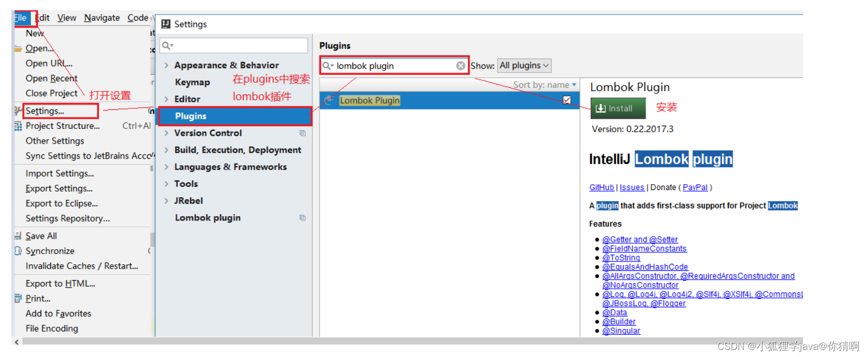Expand the Editor settings node

(x=166, y=99)
